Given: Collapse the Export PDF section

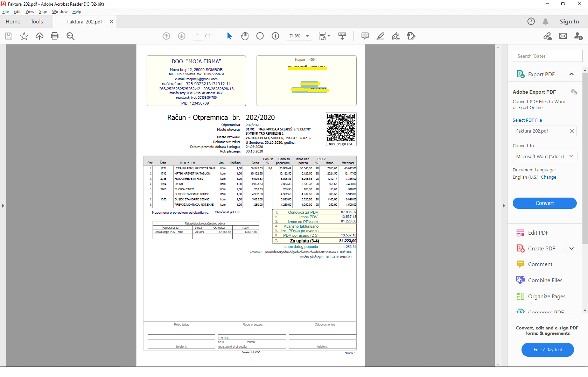Looking at the screenshot, I should click(x=572, y=74).
